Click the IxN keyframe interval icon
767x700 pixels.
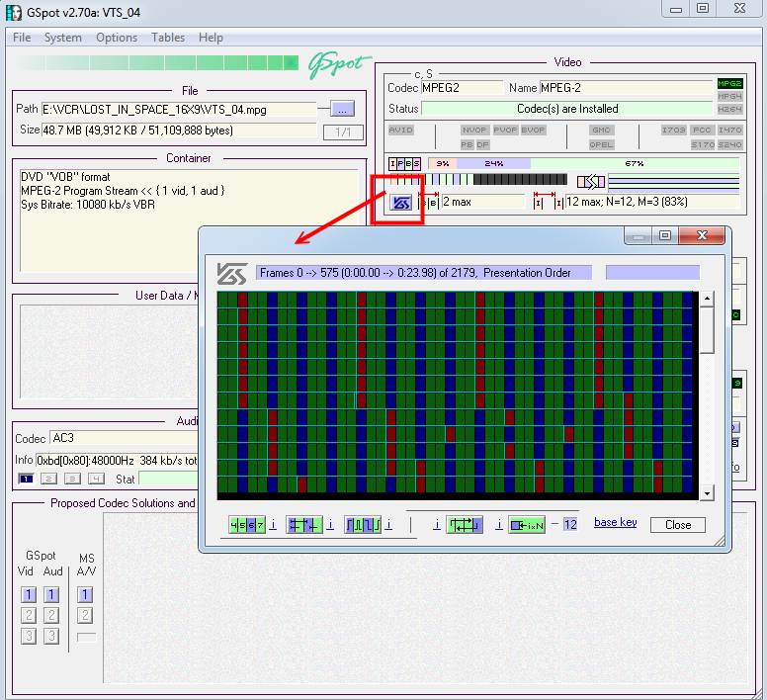pos(527,525)
